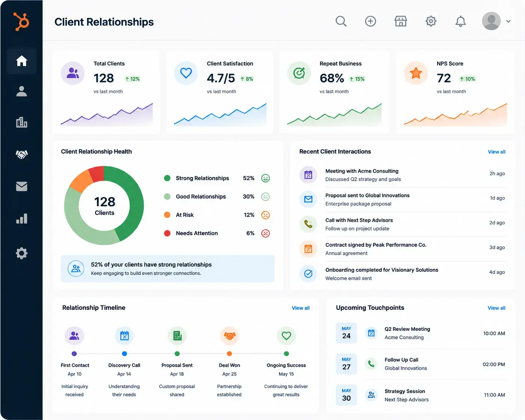Click the Client Satisfaction 4.7/5 value
This screenshot has height=420, width=525.
tap(221, 78)
